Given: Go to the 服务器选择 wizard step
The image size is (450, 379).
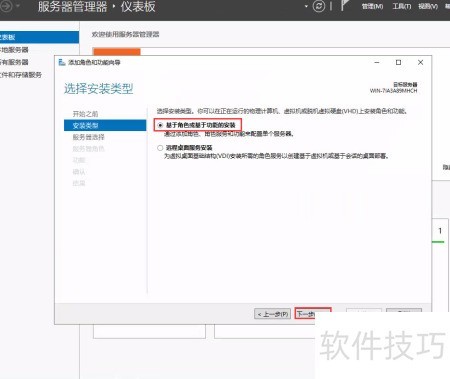Looking at the screenshot, I should point(89,137).
